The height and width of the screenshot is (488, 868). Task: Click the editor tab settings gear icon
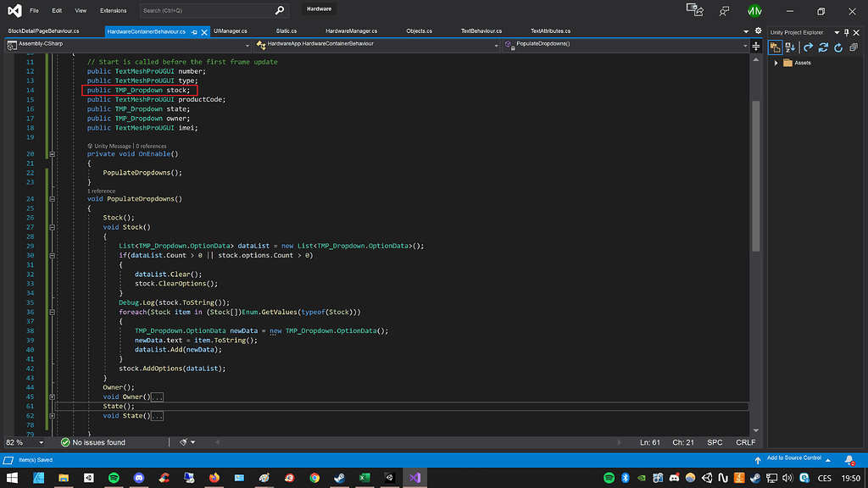coord(757,30)
